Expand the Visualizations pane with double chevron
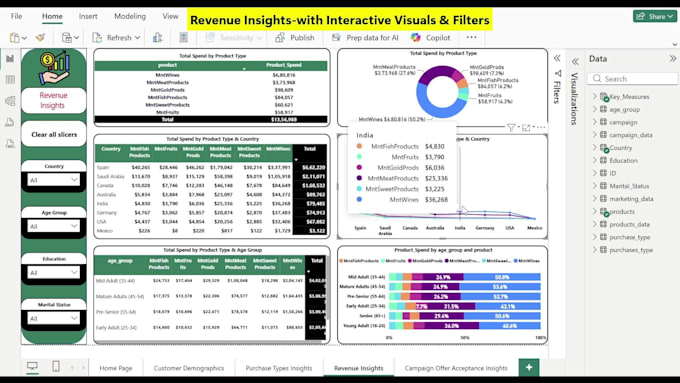 [x=575, y=62]
